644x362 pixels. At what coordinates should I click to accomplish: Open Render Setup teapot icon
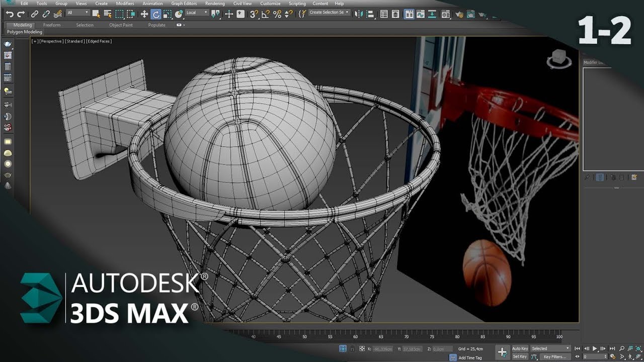click(459, 15)
